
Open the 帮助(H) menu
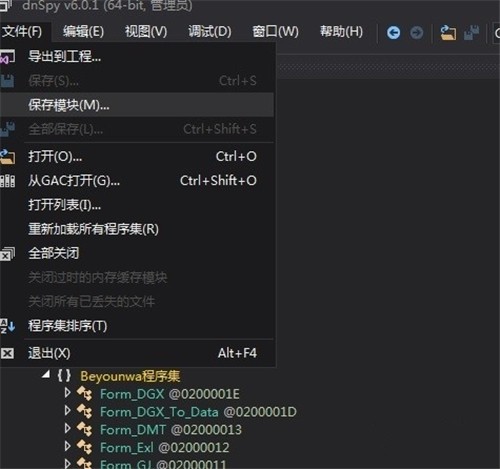point(341,32)
